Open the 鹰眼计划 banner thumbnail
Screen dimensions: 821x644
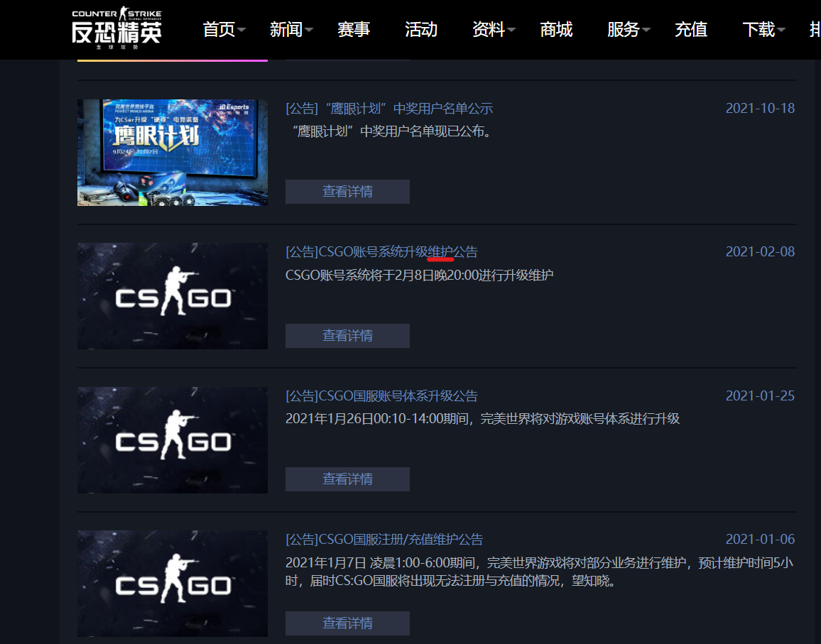(x=173, y=153)
